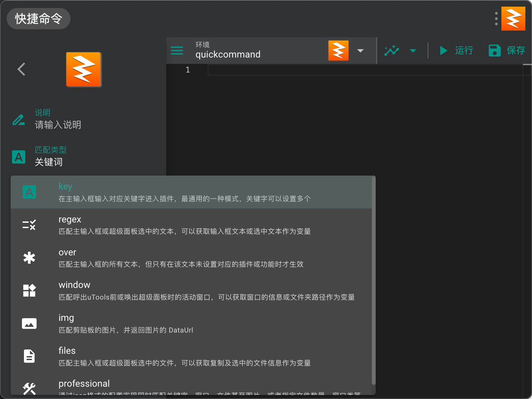Select the regex match icon
This screenshot has width=532, height=399.
coord(29,224)
